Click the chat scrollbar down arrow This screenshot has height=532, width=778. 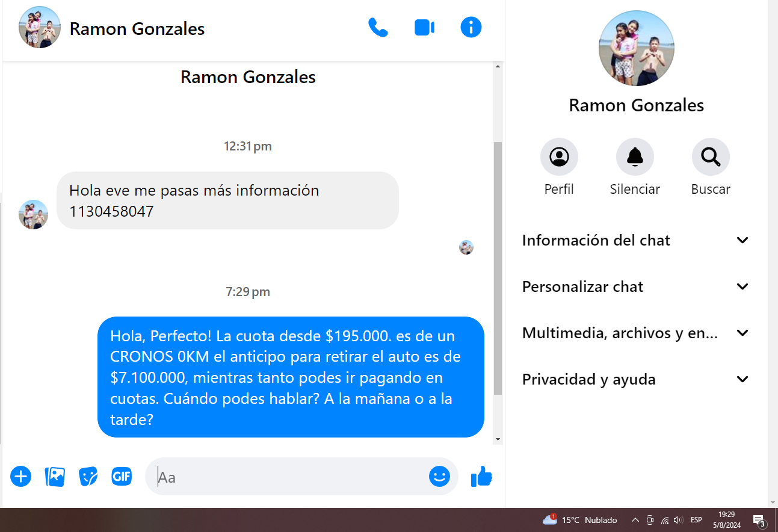pos(498,439)
